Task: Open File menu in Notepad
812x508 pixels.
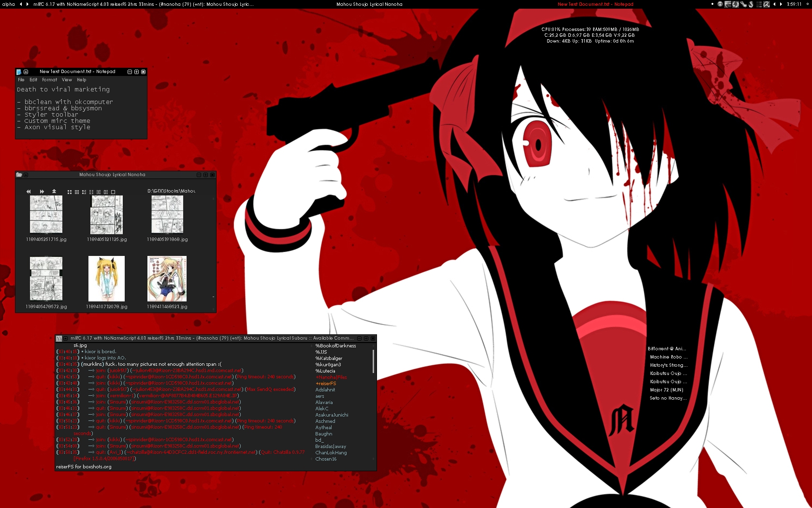Action: coord(21,80)
